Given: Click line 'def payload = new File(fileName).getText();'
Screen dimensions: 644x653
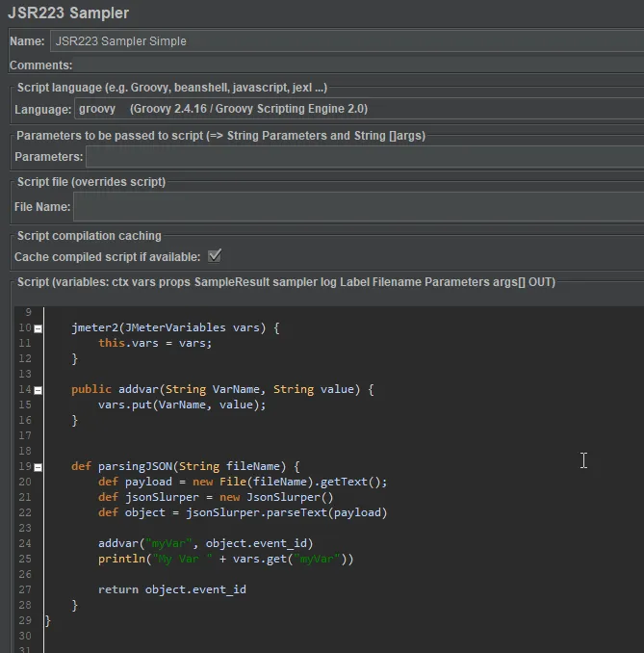Looking at the screenshot, I should 243,482.
